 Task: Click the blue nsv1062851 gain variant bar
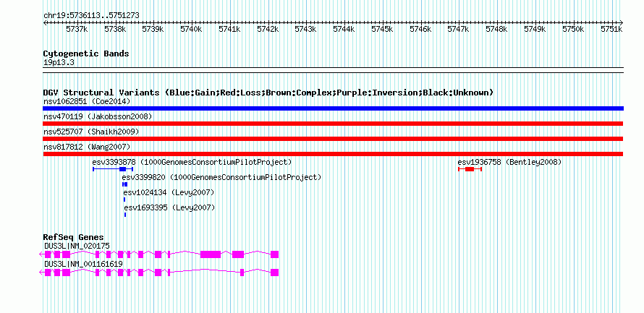coord(333,108)
